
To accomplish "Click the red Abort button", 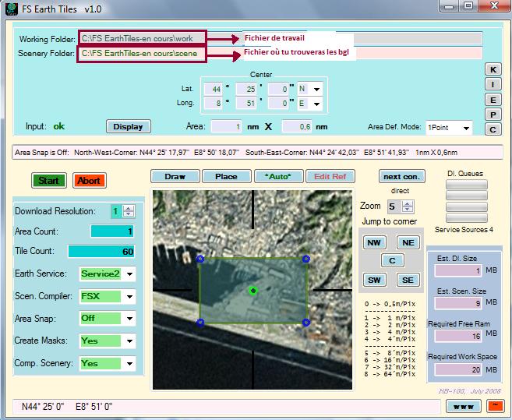I will coord(89,181).
